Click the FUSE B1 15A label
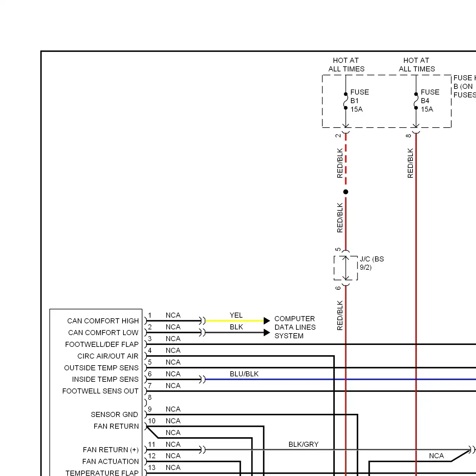Viewport: 476px width, 476px height. coord(360,101)
